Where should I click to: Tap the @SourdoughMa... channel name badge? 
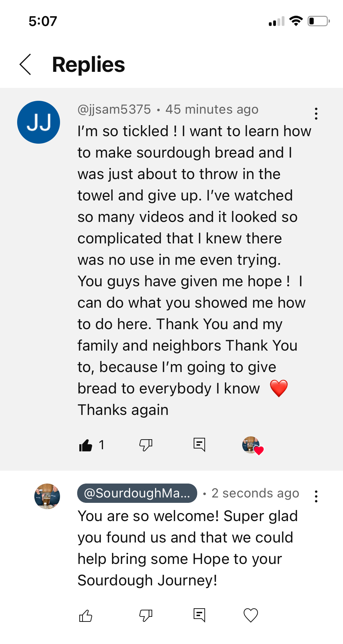(137, 493)
